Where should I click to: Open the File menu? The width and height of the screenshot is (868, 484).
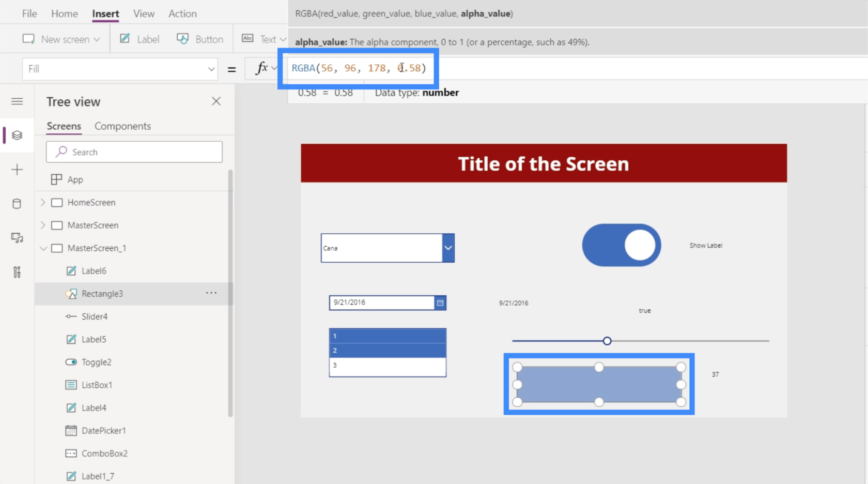point(29,14)
